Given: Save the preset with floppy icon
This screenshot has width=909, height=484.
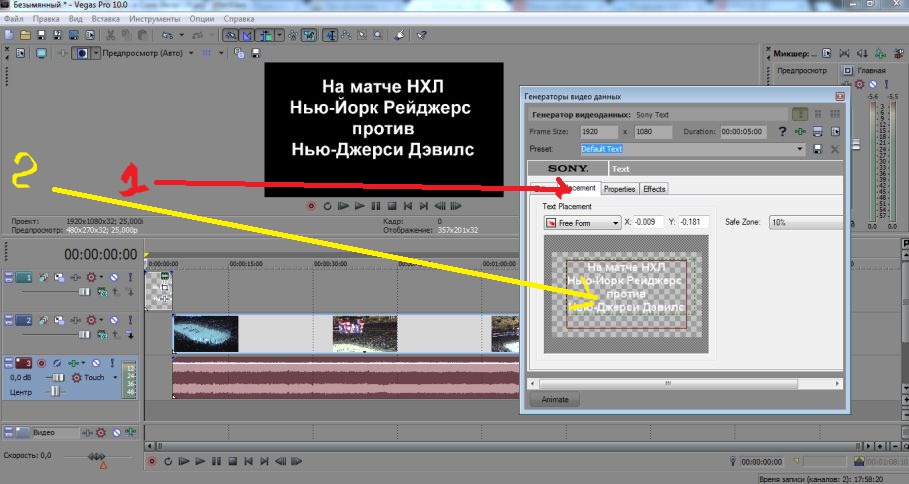Looking at the screenshot, I should 817,149.
